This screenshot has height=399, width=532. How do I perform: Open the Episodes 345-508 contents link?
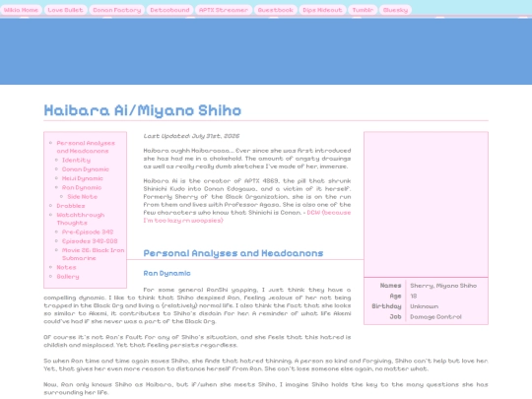(90, 241)
